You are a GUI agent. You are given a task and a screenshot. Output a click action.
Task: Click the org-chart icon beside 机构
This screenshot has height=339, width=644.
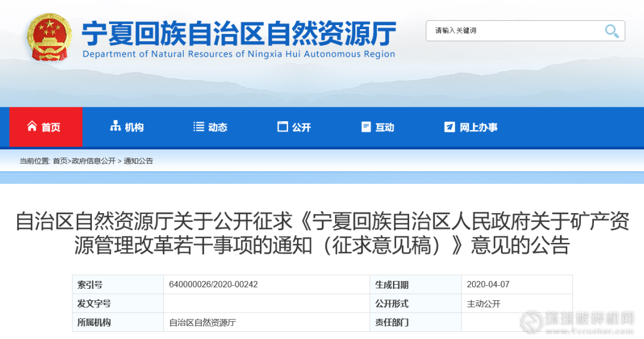pos(116,127)
